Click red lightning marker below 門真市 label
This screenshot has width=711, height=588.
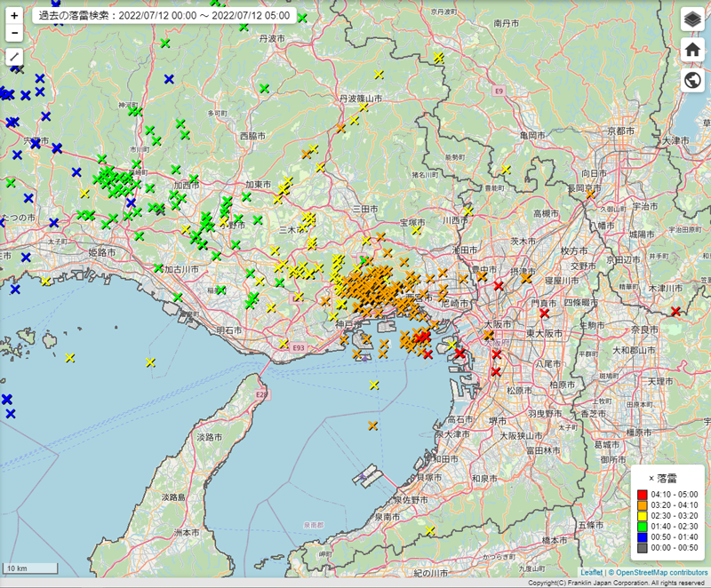point(544,313)
